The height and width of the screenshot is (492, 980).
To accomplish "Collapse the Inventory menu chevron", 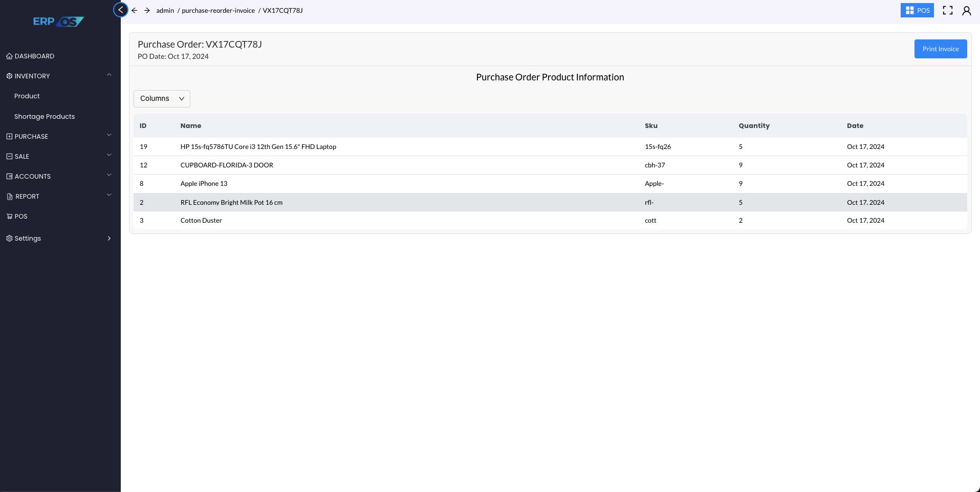I will point(109,75).
